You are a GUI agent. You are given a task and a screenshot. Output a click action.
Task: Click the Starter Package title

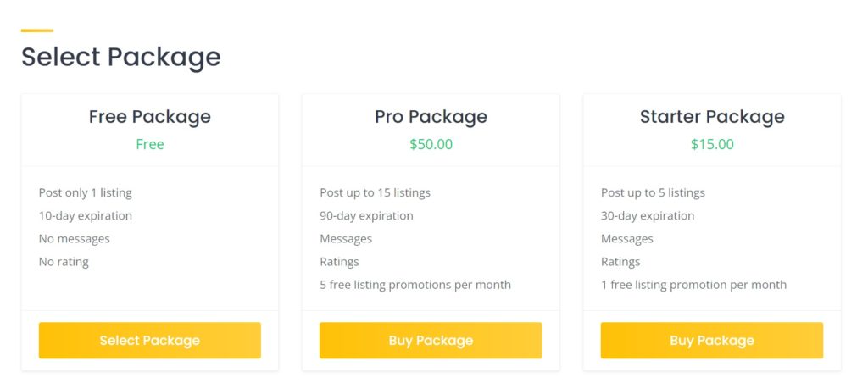pos(712,117)
